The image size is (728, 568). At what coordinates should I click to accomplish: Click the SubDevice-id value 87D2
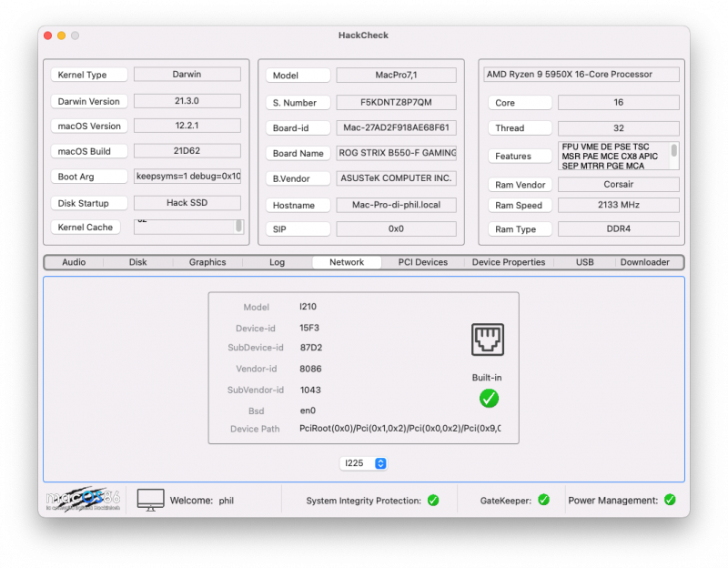click(x=311, y=348)
